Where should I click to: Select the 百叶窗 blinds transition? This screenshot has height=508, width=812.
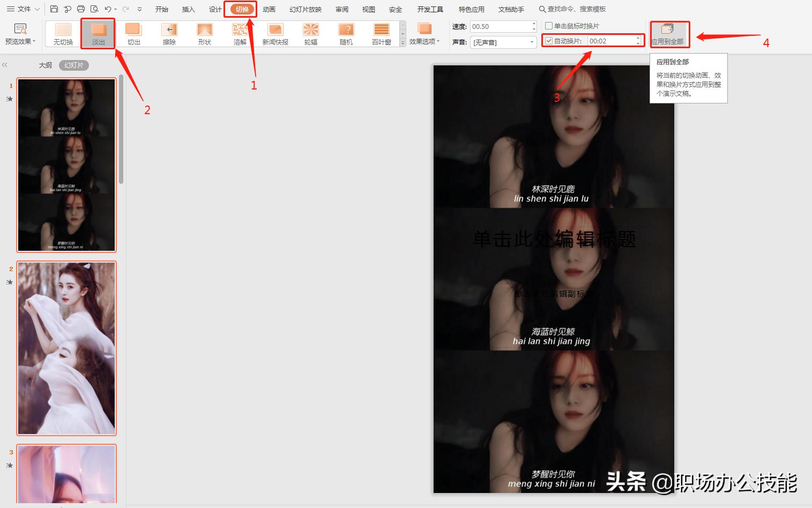[x=381, y=33]
